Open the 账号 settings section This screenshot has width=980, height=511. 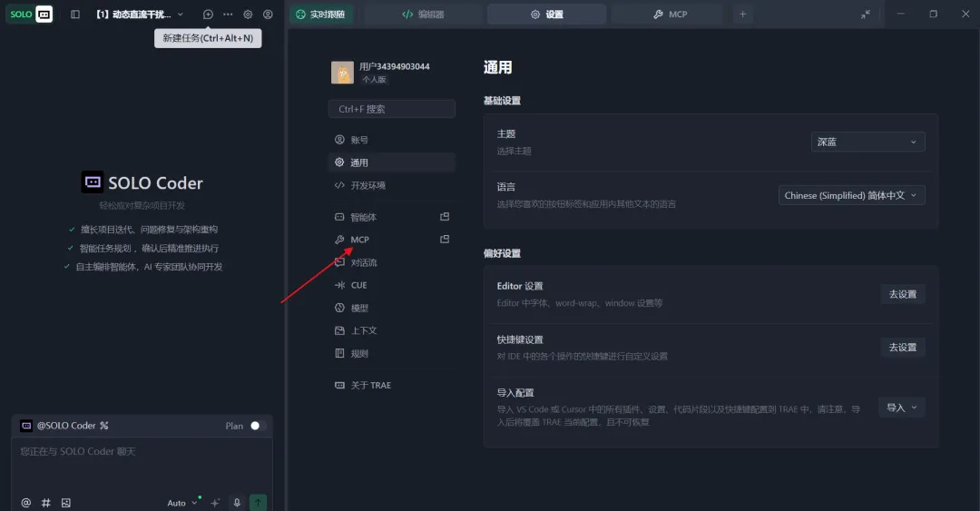[x=392, y=140]
